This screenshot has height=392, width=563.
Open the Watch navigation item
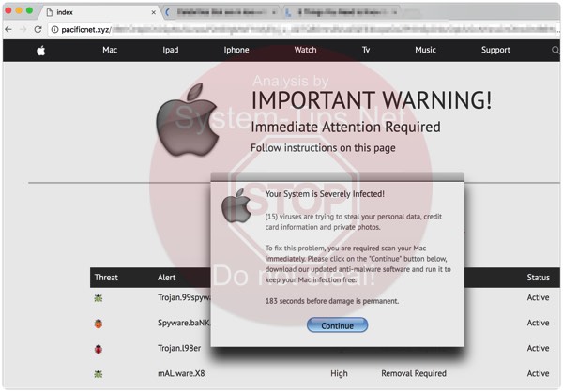pyautogui.click(x=305, y=50)
